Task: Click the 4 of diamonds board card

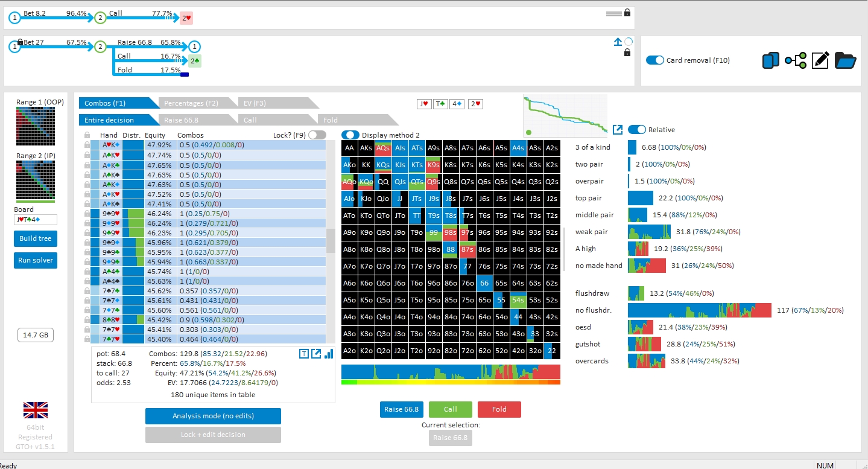Action: (455, 104)
